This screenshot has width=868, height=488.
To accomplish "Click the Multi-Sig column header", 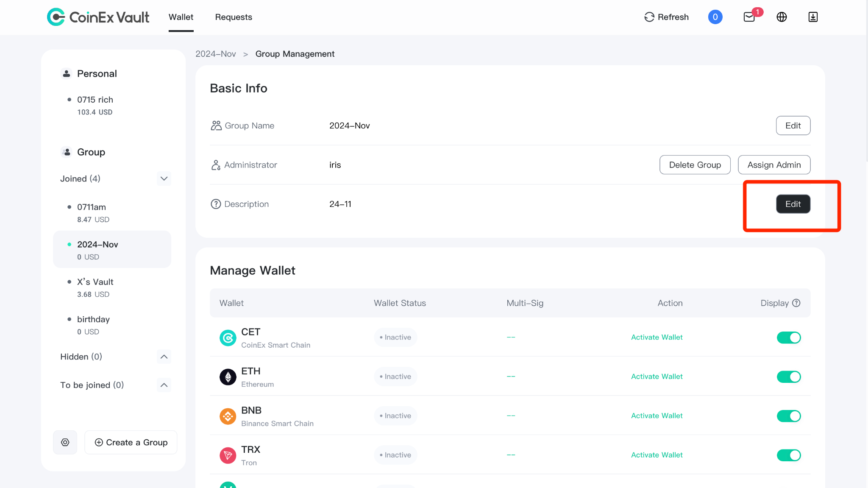I will point(525,303).
